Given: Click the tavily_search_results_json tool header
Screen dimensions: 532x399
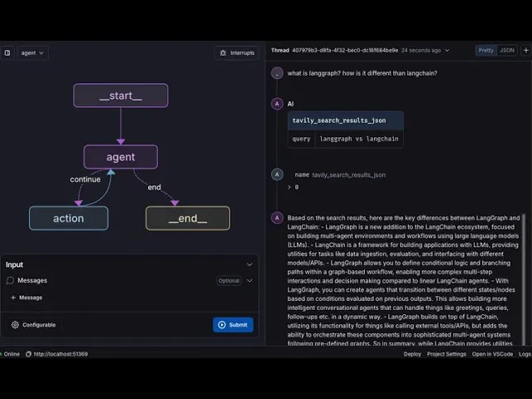Looking at the screenshot, I should pyautogui.click(x=346, y=121).
